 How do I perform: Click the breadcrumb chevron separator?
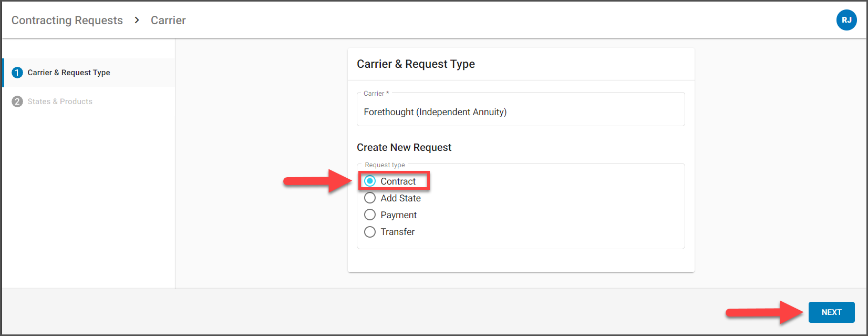pos(137,20)
